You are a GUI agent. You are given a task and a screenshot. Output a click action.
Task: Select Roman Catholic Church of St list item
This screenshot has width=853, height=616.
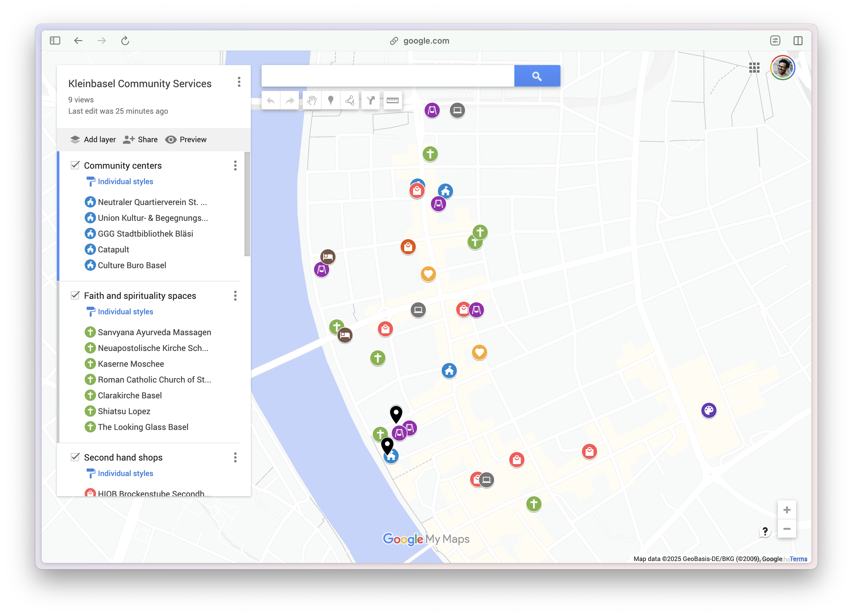point(154,379)
